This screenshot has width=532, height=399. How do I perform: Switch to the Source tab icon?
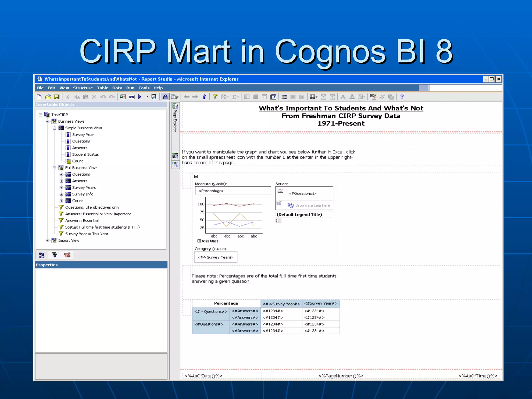click(42, 255)
